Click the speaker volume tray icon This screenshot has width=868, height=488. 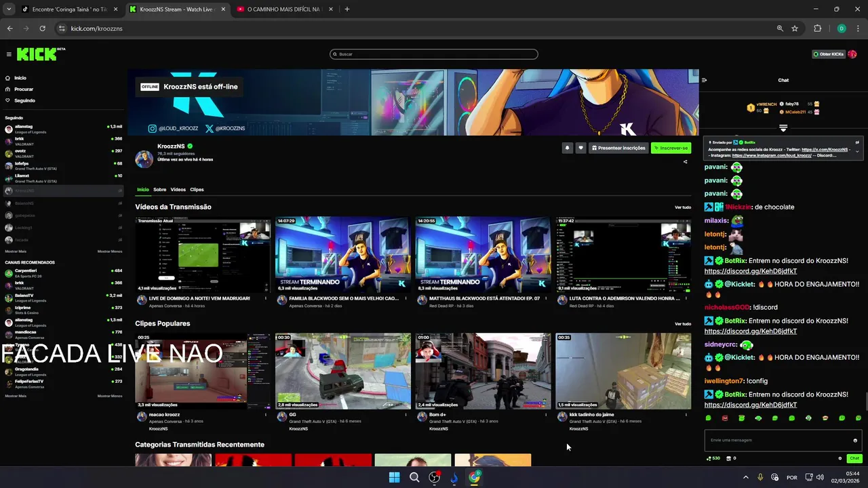click(820, 477)
